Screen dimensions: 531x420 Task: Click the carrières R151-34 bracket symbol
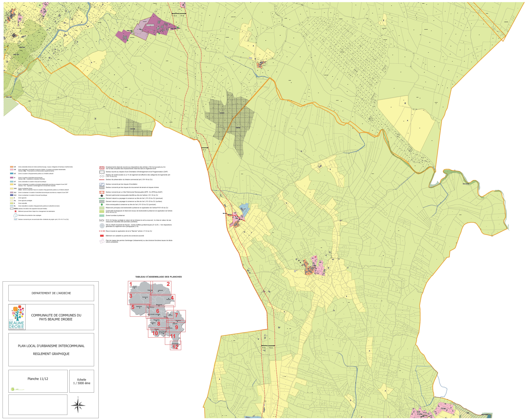[x=102, y=220]
